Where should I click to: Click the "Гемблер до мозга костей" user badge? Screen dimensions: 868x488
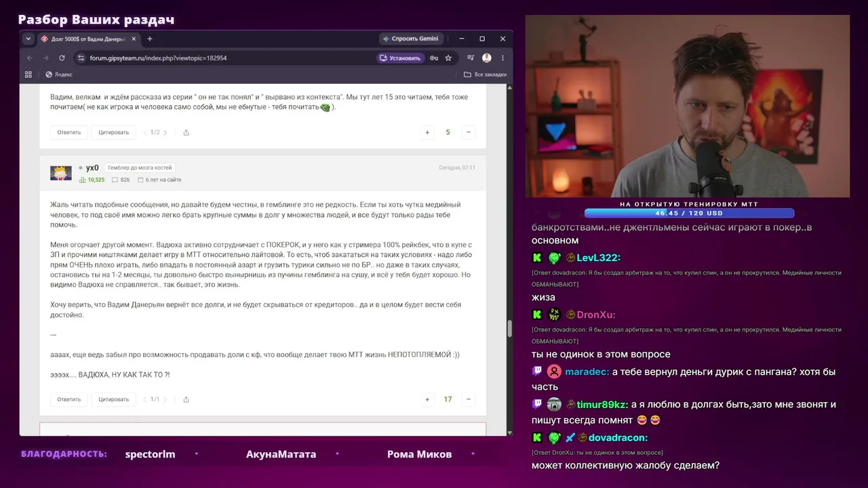point(140,167)
